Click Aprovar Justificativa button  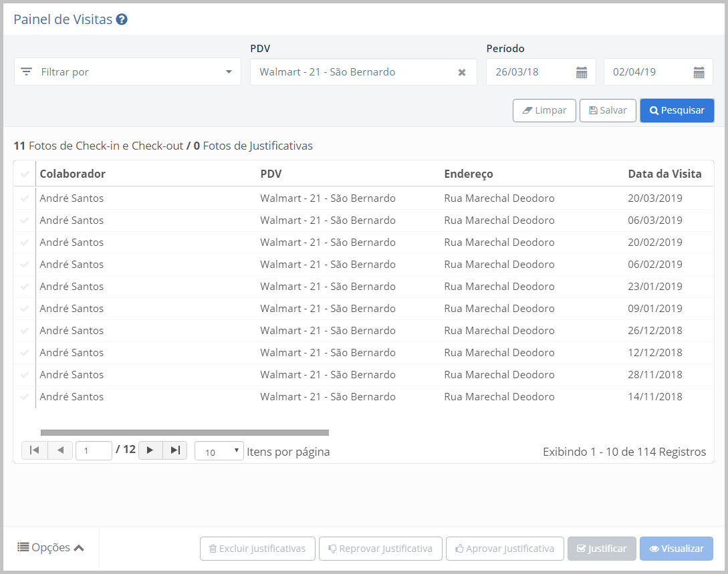pos(505,549)
